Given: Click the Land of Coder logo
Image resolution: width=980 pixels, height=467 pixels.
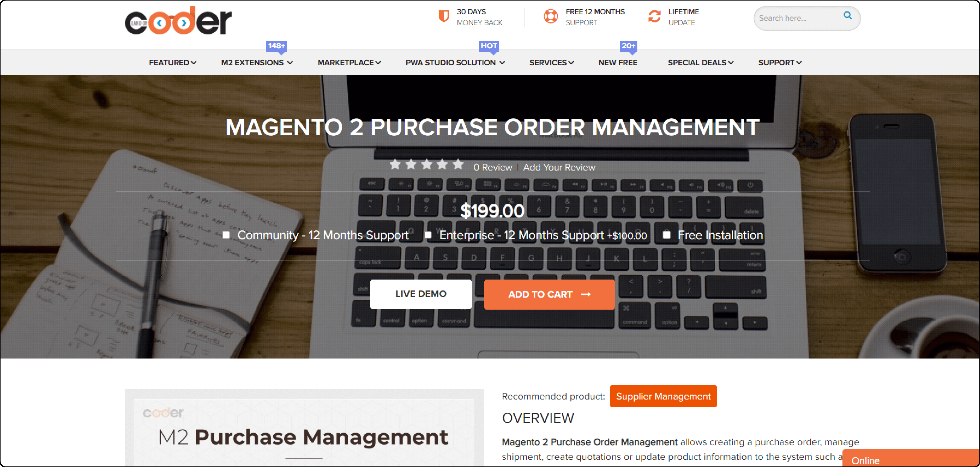Looking at the screenshot, I should [x=178, y=21].
